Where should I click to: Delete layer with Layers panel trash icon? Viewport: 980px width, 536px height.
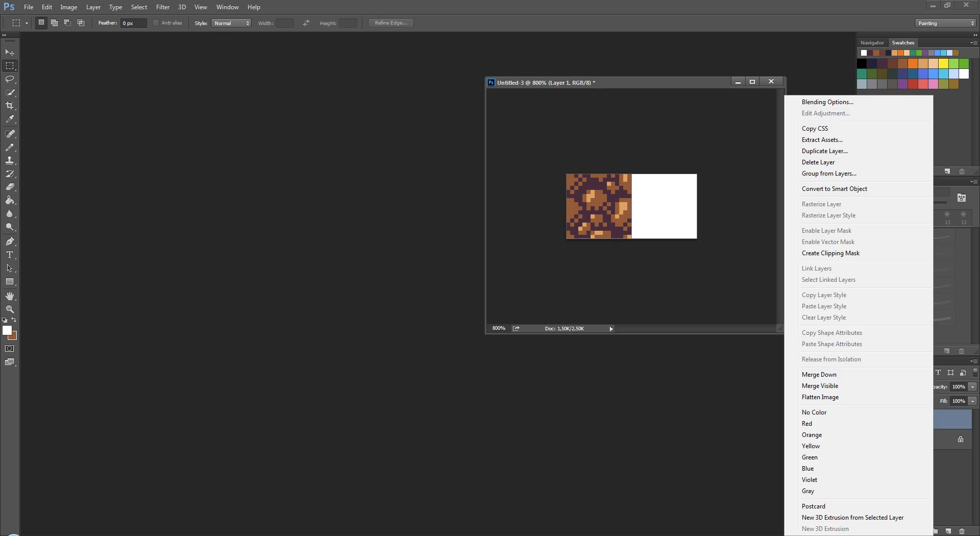[x=962, y=531]
